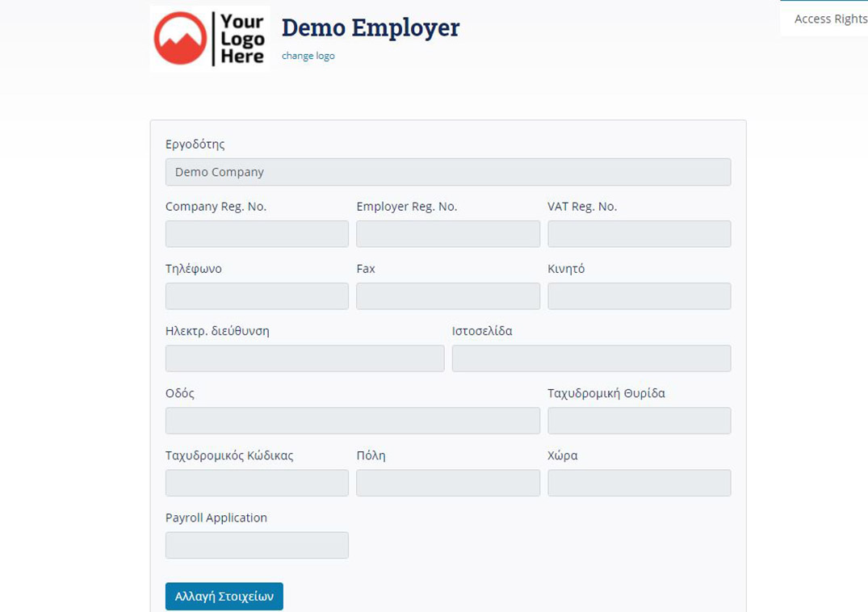Click the Χώρα label

pos(563,455)
